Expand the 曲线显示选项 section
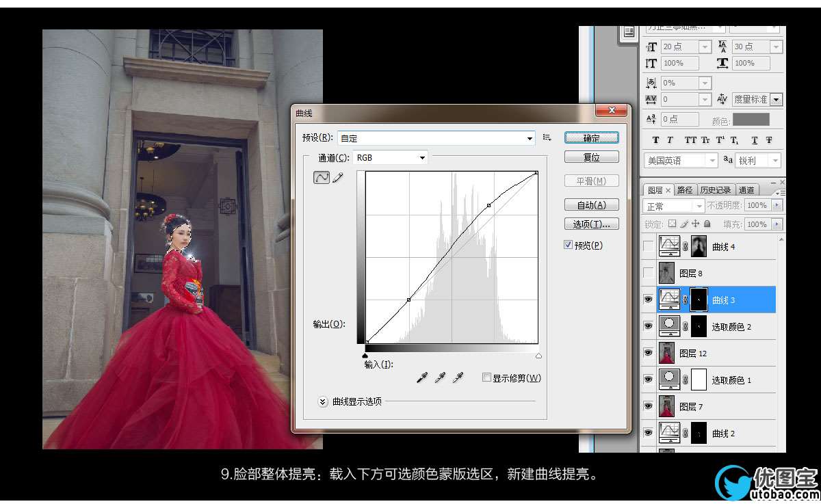821x504 pixels. tap(324, 402)
